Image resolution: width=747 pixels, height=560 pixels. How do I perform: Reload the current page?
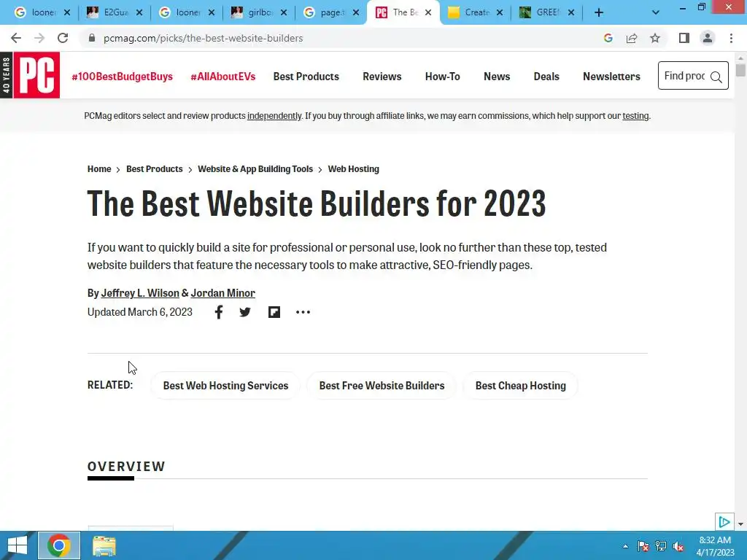[x=63, y=38]
